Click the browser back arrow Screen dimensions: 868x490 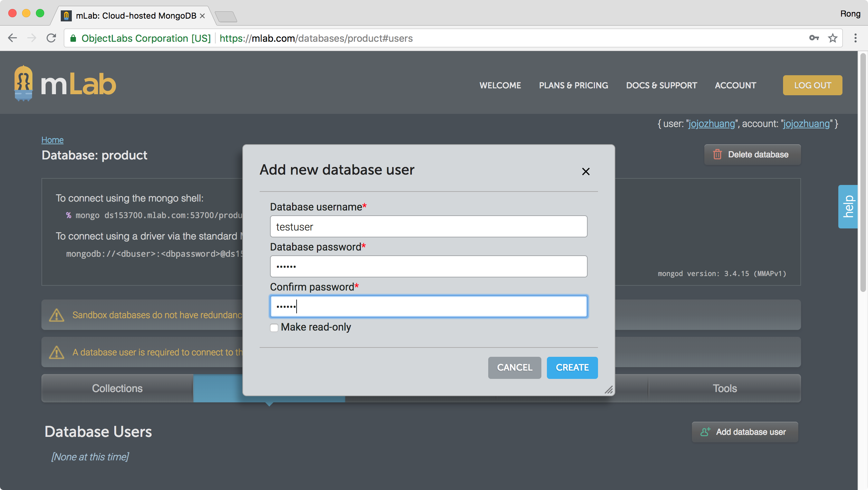[12, 38]
